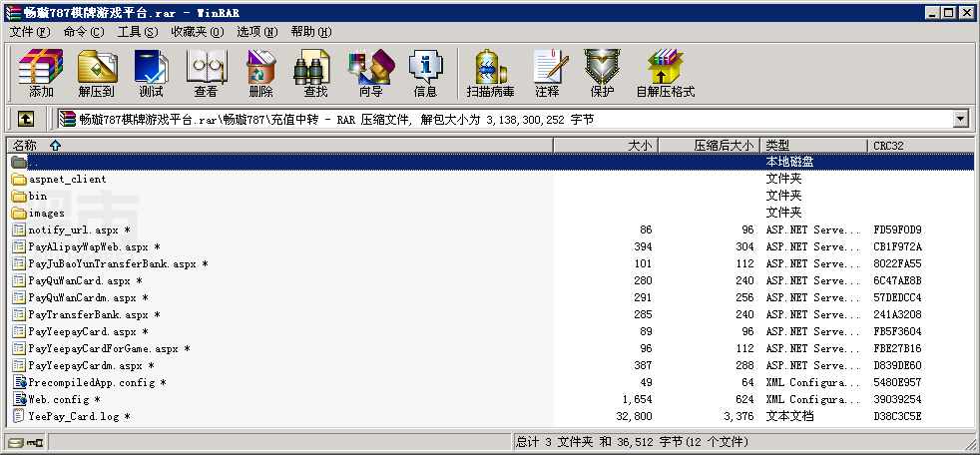Sort by the 类型 column header
The width and height of the screenshot is (980, 455).
click(814, 145)
